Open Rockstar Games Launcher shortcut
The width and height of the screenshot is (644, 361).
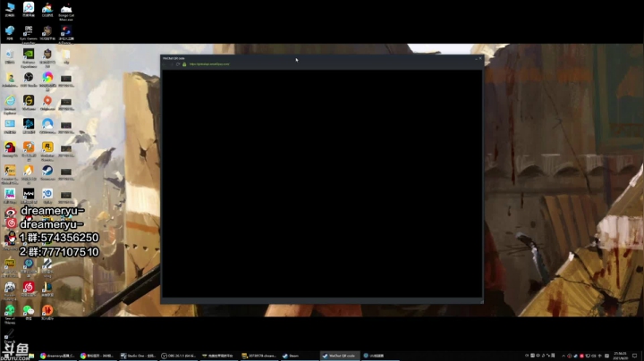pos(47,151)
